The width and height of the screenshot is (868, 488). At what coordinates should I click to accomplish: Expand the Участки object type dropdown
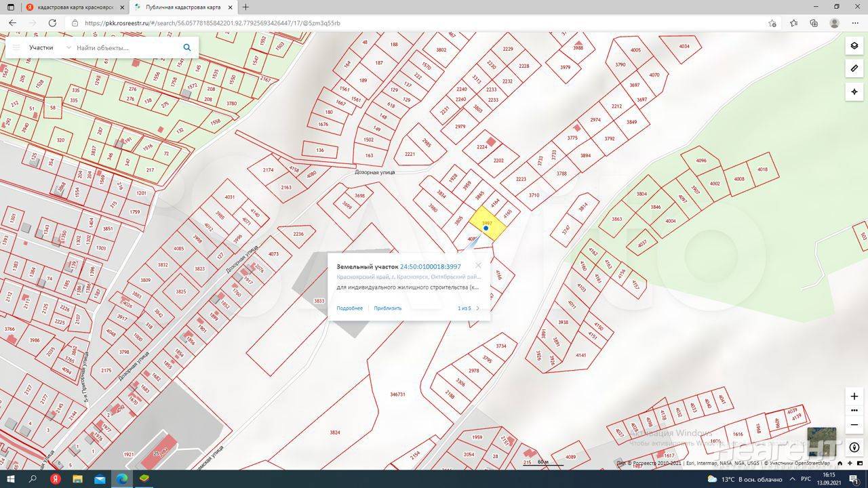point(68,48)
